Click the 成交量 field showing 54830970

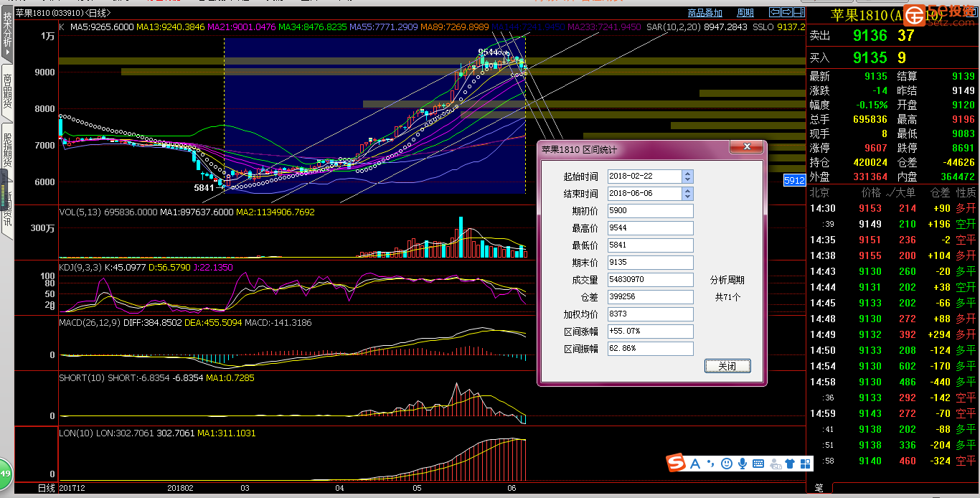pyautogui.click(x=651, y=280)
